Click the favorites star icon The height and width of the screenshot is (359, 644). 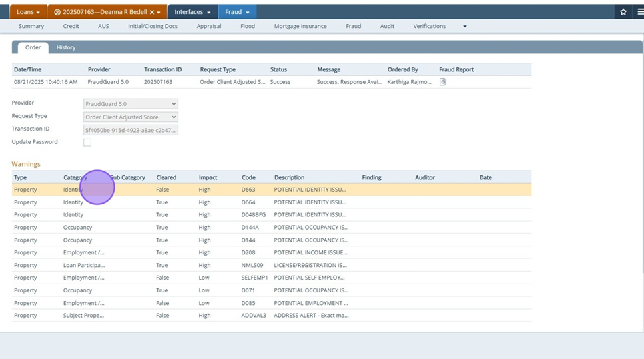(x=623, y=12)
